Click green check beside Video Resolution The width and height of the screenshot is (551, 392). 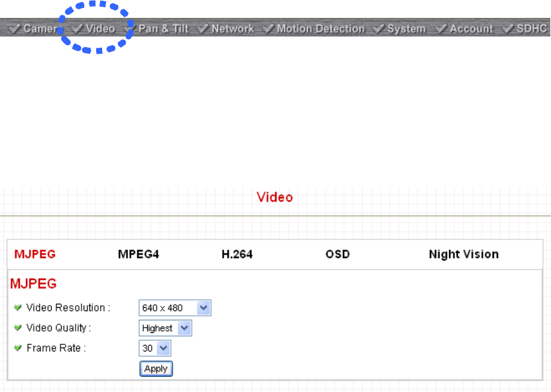(17, 308)
